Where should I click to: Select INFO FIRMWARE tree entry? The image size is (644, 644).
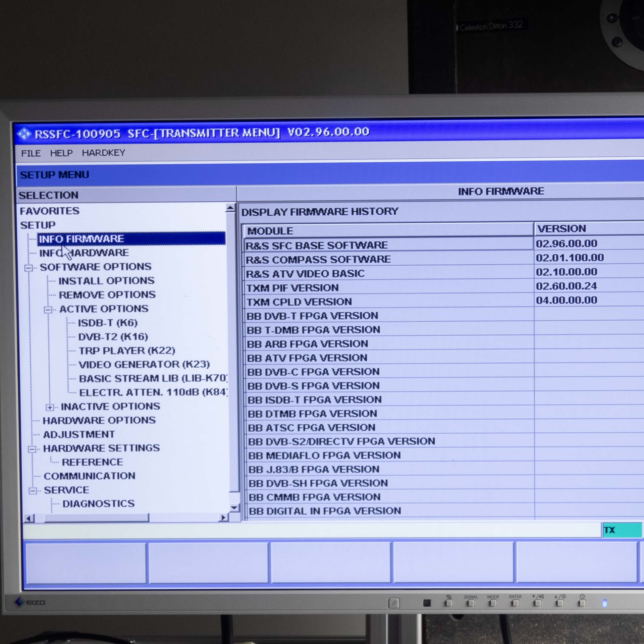[x=131, y=238]
